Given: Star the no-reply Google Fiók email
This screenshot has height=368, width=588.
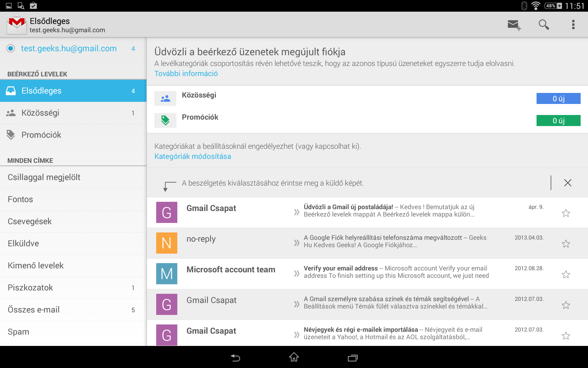Looking at the screenshot, I should pos(566,244).
